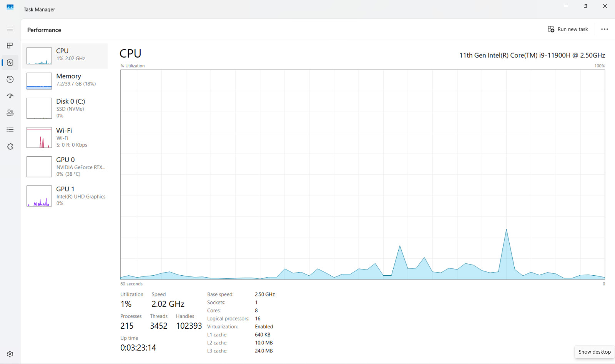Open the Services page icon
The height and width of the screenshot is (364, 615).
coord(10,147)
